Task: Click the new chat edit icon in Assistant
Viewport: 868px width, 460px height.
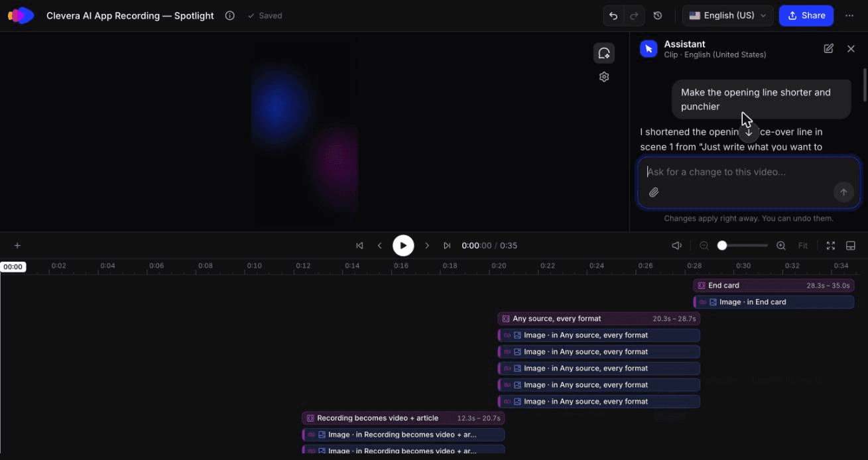Action: click(x=828, y=48)
